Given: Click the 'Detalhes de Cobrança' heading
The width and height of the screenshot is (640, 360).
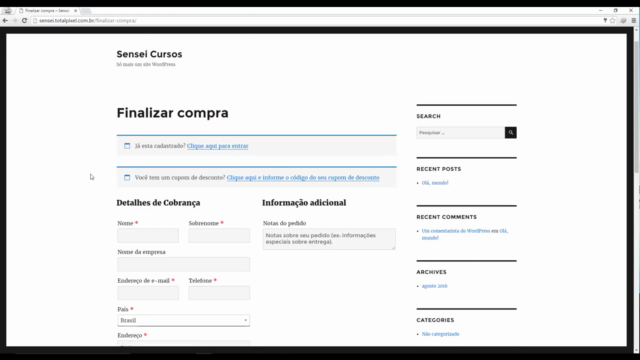Looking at the screenshot, I should [x=158, y=203].
